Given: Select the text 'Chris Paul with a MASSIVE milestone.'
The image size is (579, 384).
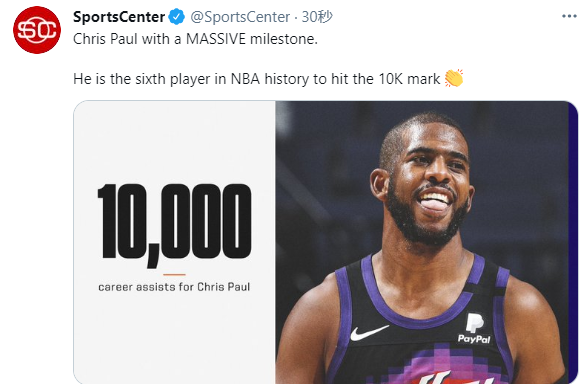Looking at the screenshot, I should click(195, 39).
